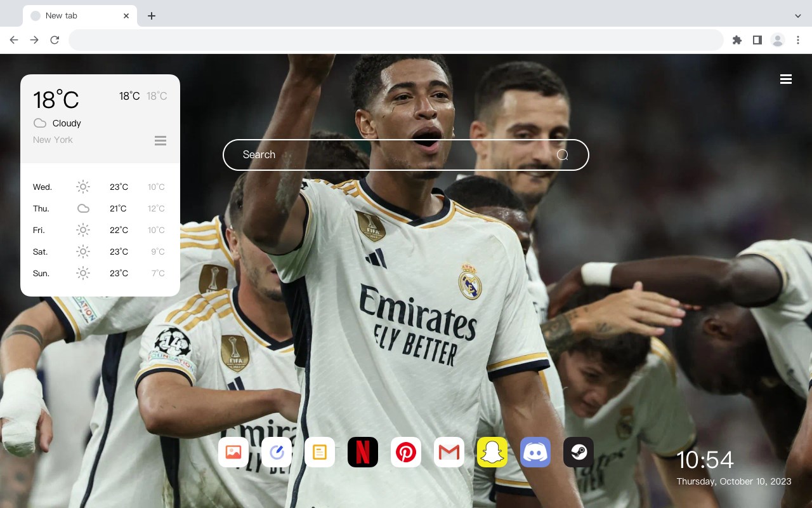This screenshot has height=508, width=812.
Task: Click the New York location label
Action: [53, 140]
